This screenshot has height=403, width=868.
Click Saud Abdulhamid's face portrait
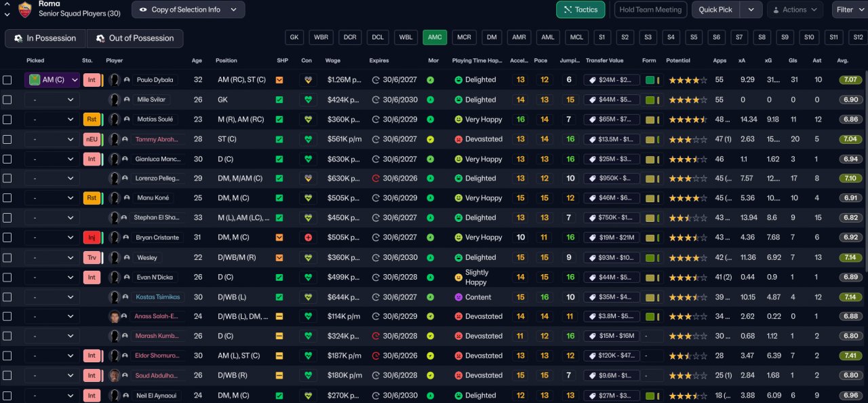(x=115, y=375)
